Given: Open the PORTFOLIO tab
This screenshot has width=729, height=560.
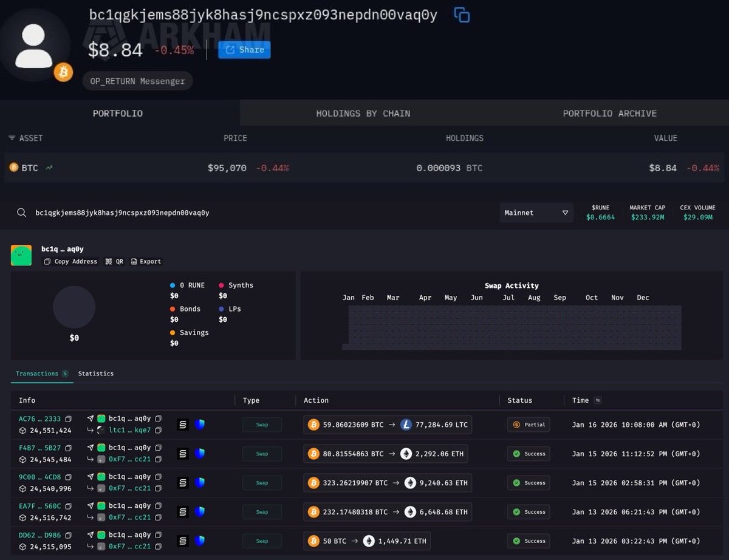Looking at the screenshot, I should (118, 114).
